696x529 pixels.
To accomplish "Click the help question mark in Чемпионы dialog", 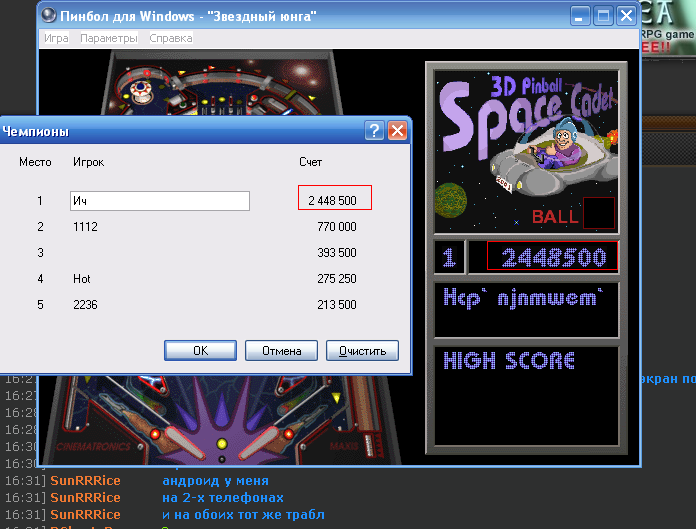I will (374, 130).
